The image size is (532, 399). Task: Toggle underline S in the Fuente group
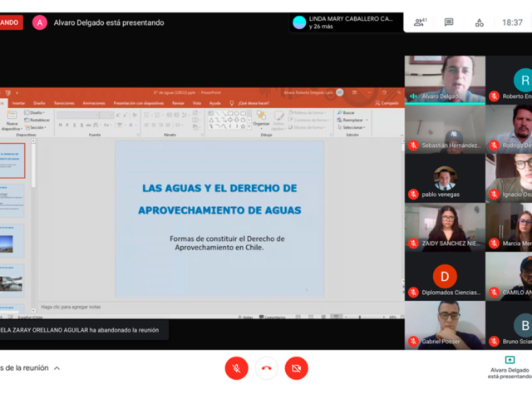74,126
